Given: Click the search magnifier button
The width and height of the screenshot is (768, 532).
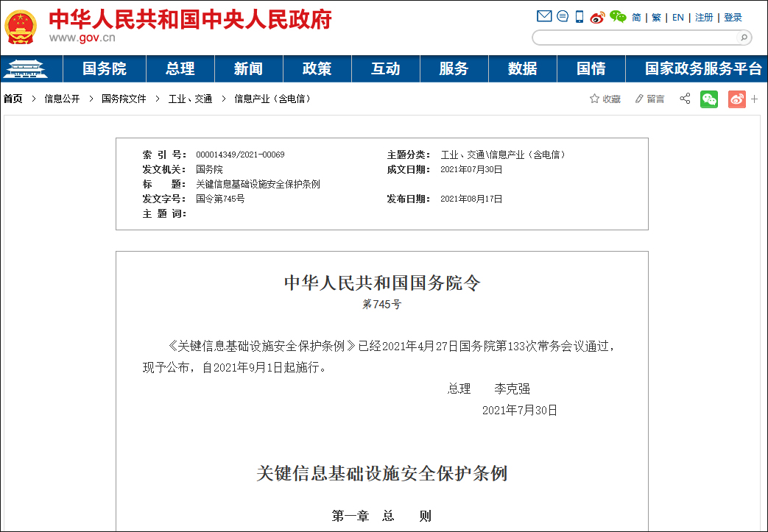Looking at the screenshot, I should click(743, 38).
